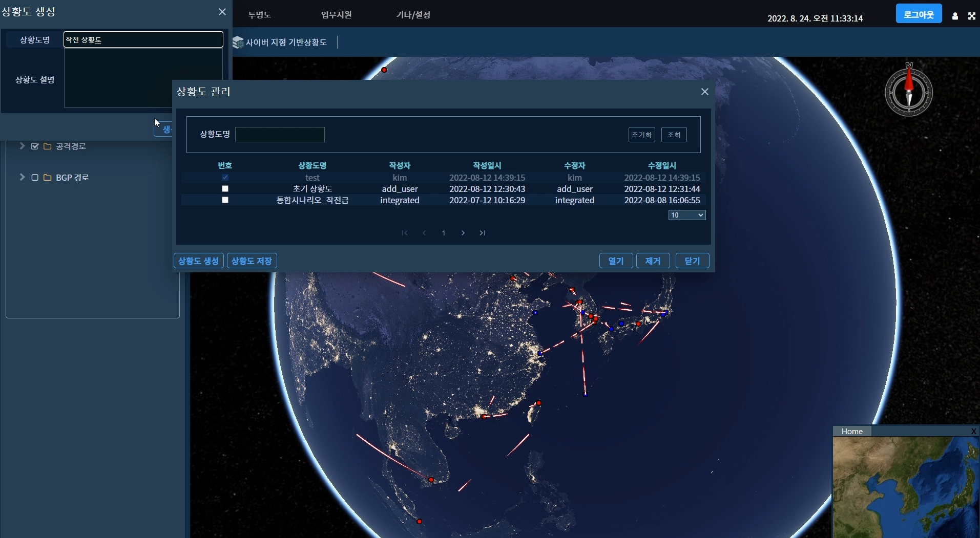Click the Home minimap thumbnail
980x538 pixels.
click(x=906, y=486)
